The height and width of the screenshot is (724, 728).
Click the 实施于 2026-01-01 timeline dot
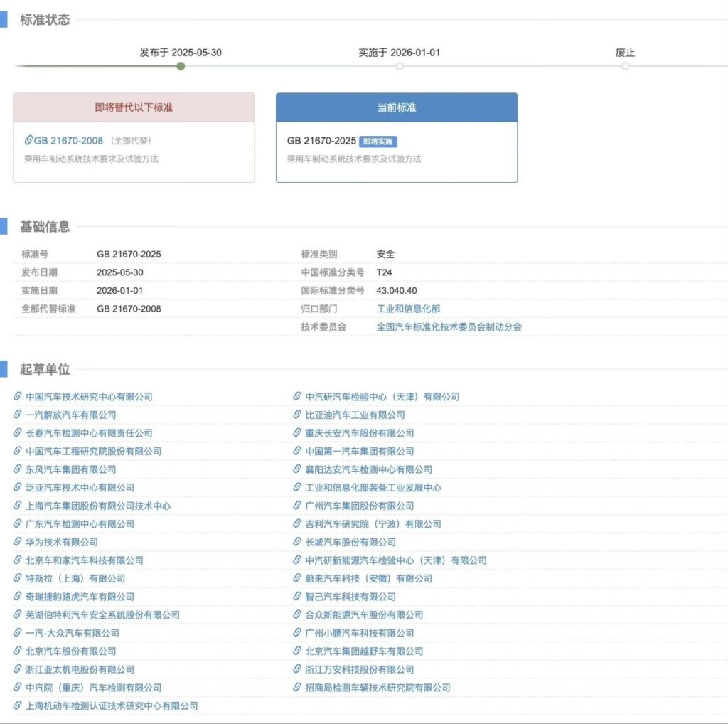(x=400, y=66)
